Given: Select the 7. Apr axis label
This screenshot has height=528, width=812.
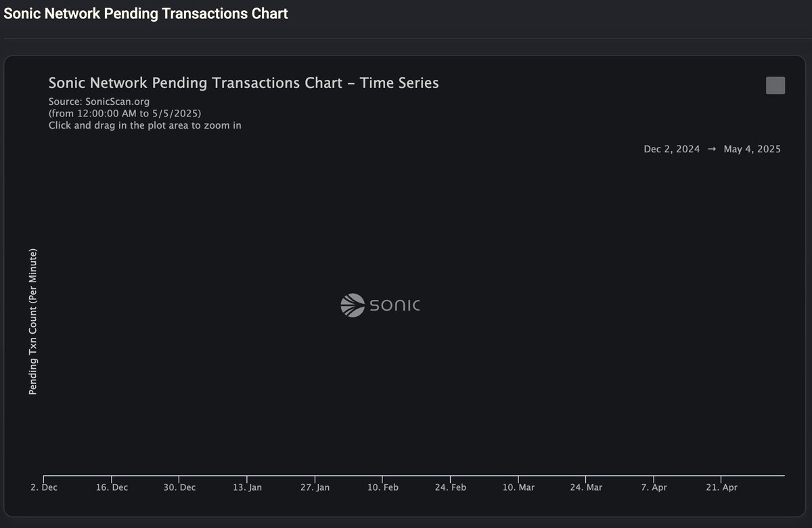Looking at the screenshot, I should pos(653,487).
